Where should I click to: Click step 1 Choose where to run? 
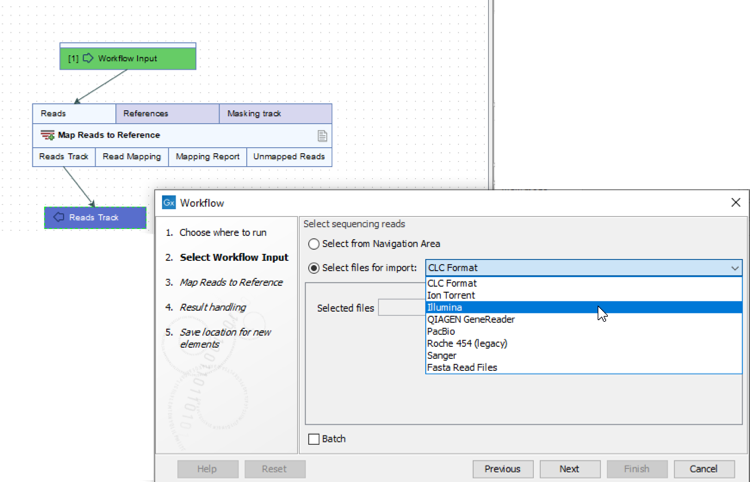(216, 233)
